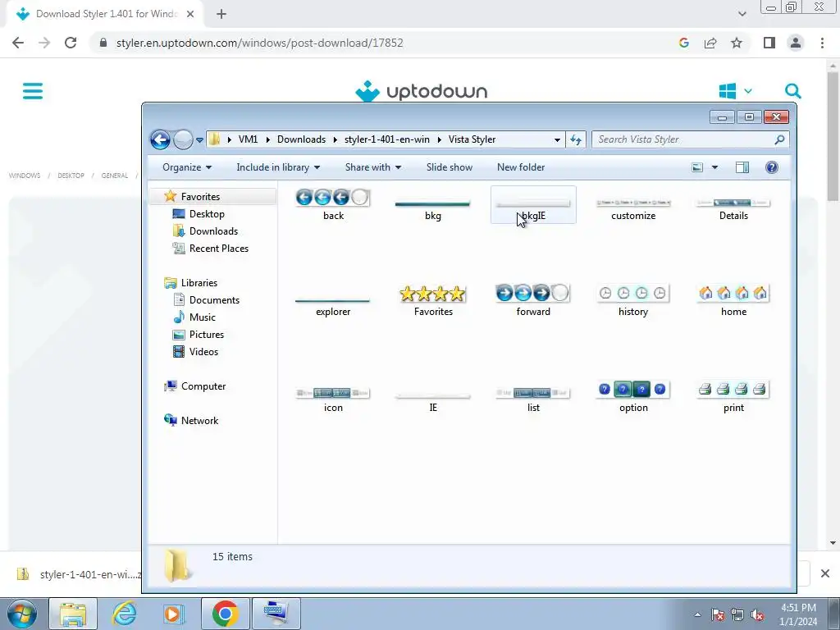
Task: Click styler-1-401-en-win breadcrumb segment
Action: click(x=387, y=139)
